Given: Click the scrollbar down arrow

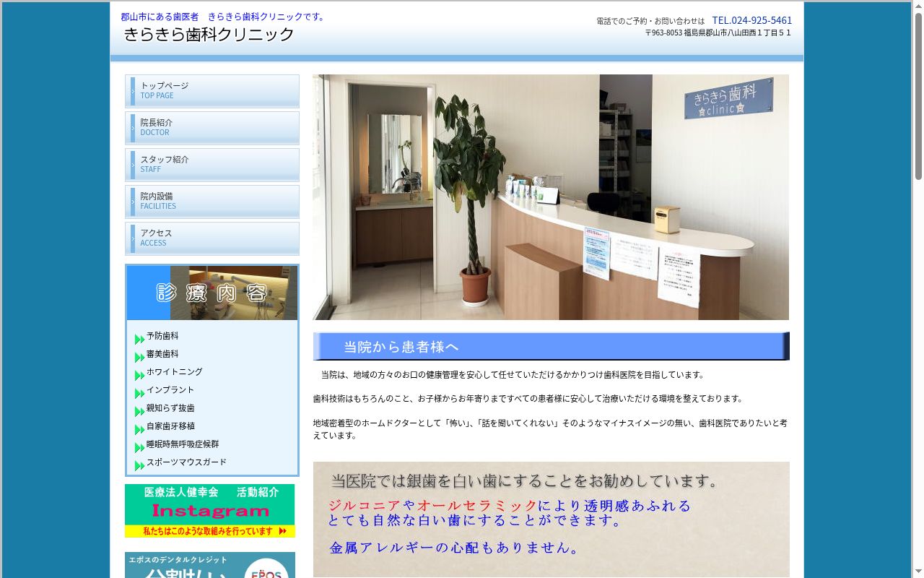Looking at the screenshot, I should 918,573.
